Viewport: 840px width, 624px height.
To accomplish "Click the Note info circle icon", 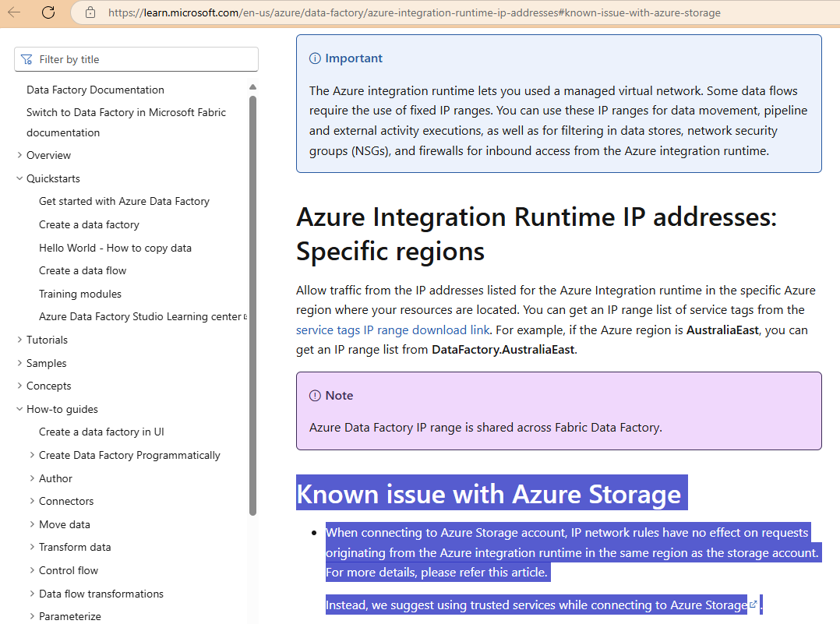I will click(315, 396).
